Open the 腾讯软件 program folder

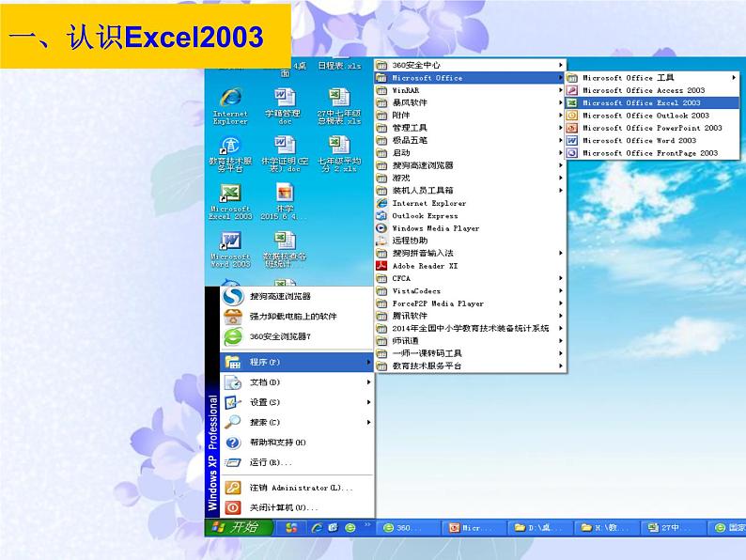click(470, 316)
